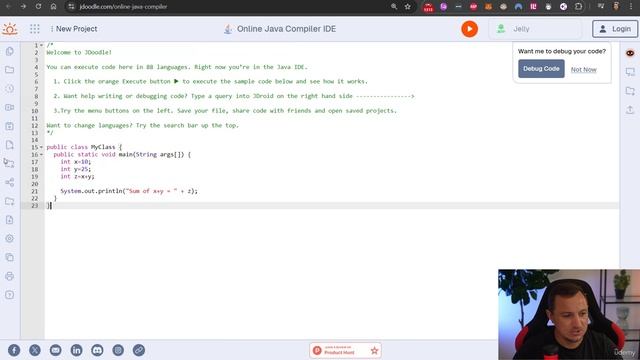Click the folder-with-arrow icon in left sidebar

tap(10, 201)
